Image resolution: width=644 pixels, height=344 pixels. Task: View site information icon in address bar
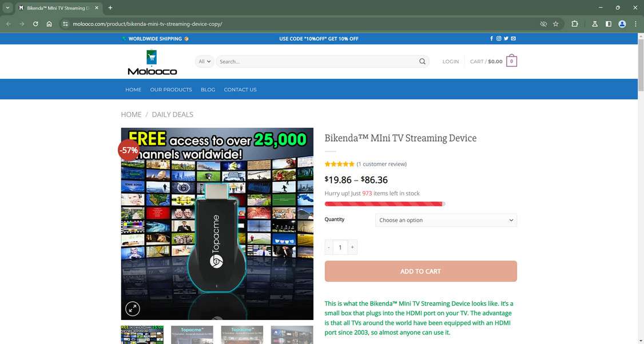click(x=65, y=24)
